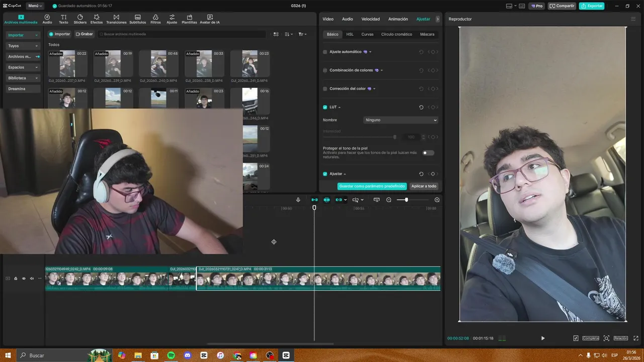Expand the Importar sidebar item
The width and height of the screenshot is (644, 362).
(x=23, y=35)
